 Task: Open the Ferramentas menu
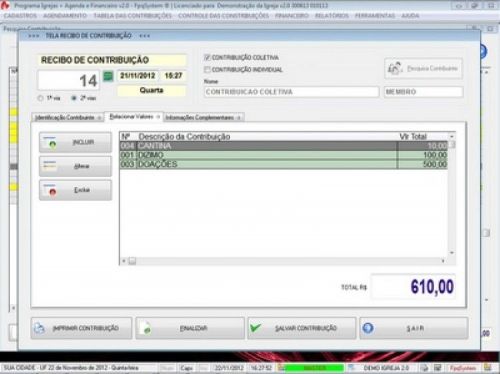coord(375,16)
